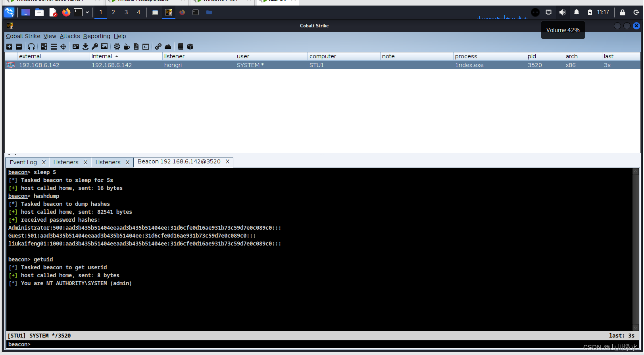Switch to the Event Log tab
The image size is (644, 355).
(23, 162)
